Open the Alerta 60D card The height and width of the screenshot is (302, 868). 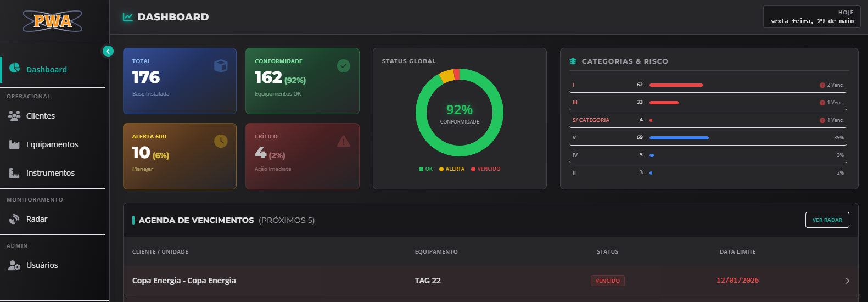coord(180,156)
